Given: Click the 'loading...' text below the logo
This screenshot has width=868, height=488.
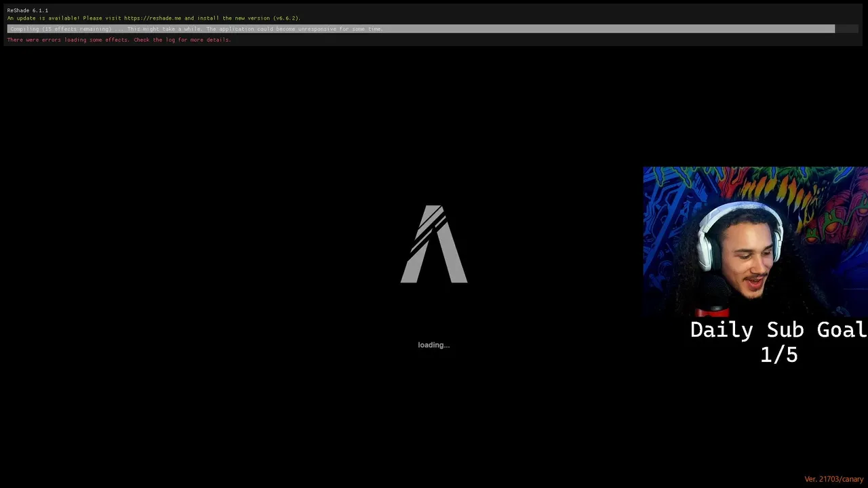Looking at the screenshot, I should tap(433, 345).
